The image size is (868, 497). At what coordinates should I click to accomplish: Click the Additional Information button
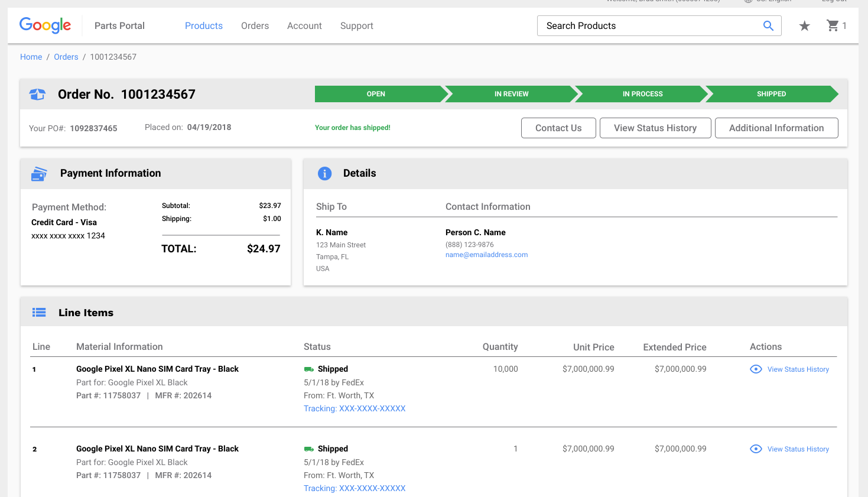(776, 128)
